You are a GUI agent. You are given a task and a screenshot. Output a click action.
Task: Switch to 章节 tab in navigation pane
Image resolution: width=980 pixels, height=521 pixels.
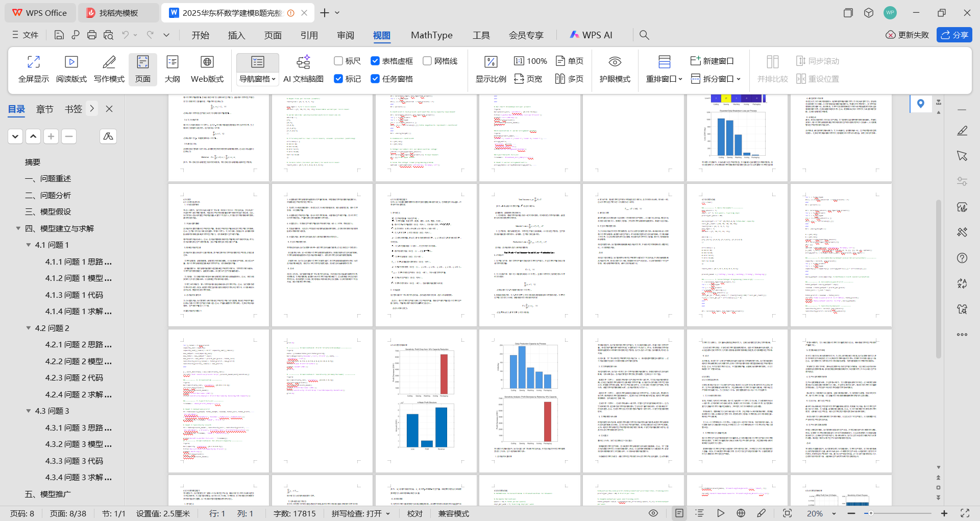(x=44, y=109)
